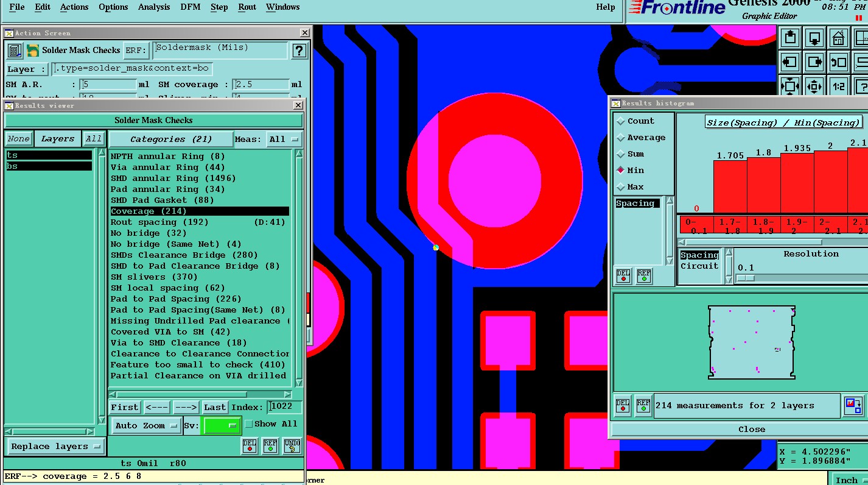Open the Analysis menu
The height and width of the screenshot is (485, 868).
tap(154, 7)
